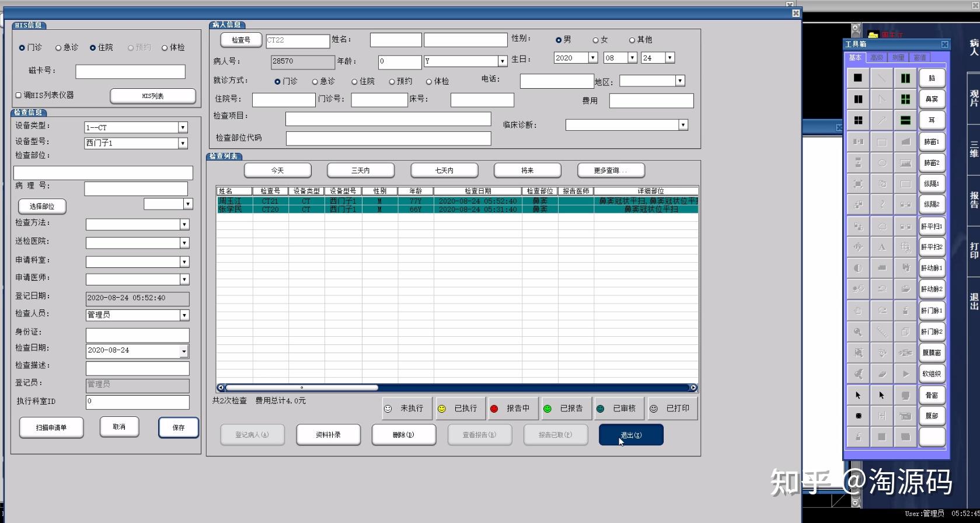Tick the 调HIS列表仪器 checkbox
The width and height of the screenshot is (980, 523).
click(x=18, y=95)
